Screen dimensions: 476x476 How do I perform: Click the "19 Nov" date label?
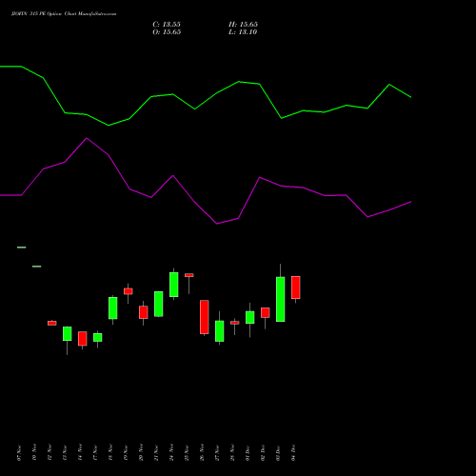127,452
